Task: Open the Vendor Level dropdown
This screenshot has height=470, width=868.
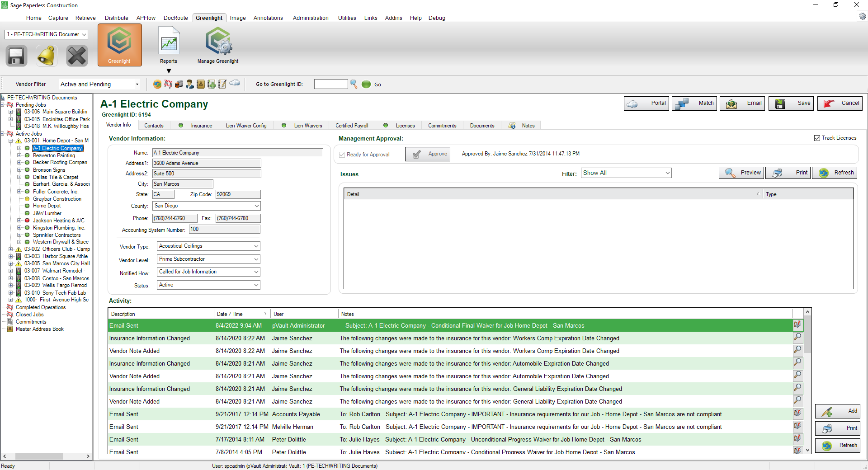Action: pyautogui.click(x=208, y=259)
